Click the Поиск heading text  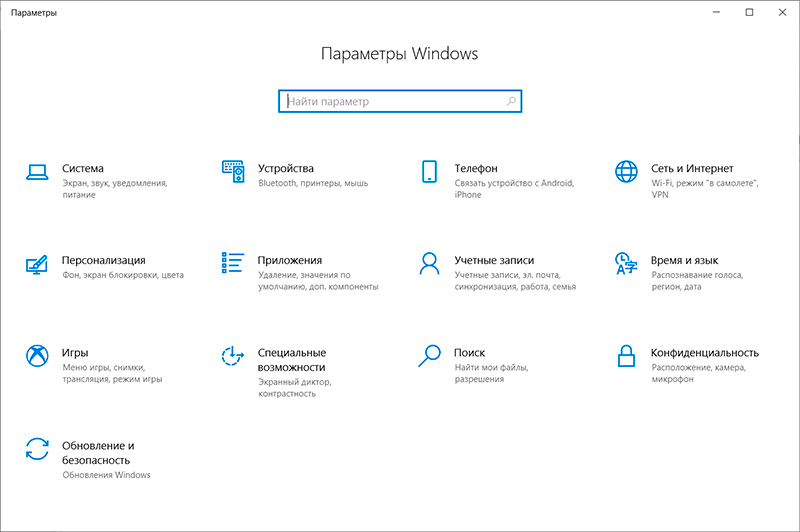(469, 353)
